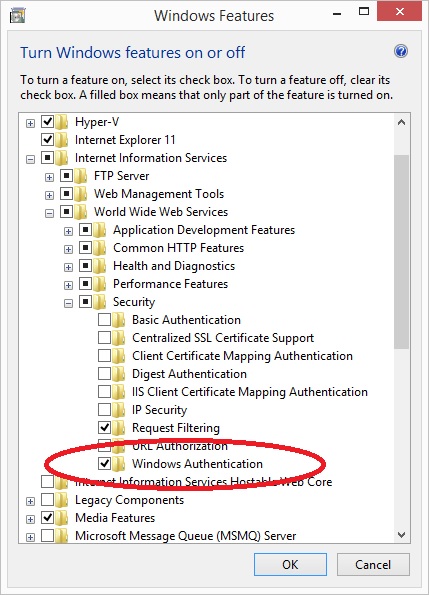Select the Windows Authentication row text

point(197,464)
